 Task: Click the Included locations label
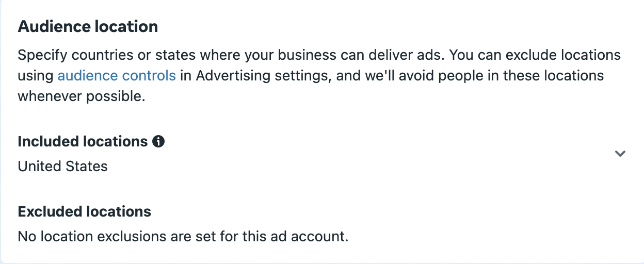(x=83, y=141)
